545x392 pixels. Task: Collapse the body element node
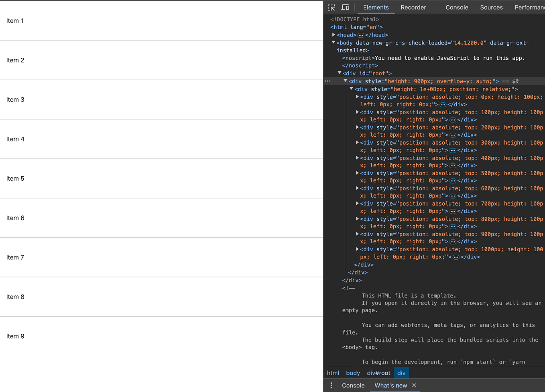(x=334, y=42)
